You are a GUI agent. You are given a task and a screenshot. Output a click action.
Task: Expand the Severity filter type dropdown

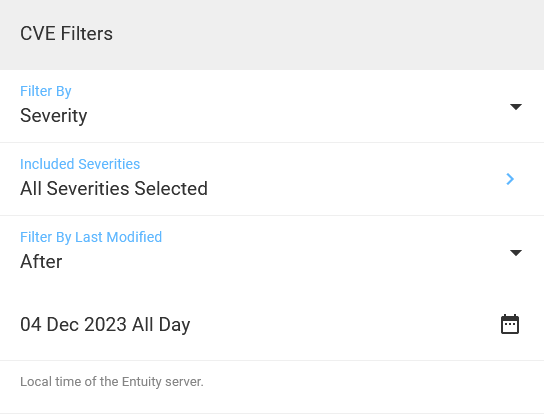tap(272, 106)
